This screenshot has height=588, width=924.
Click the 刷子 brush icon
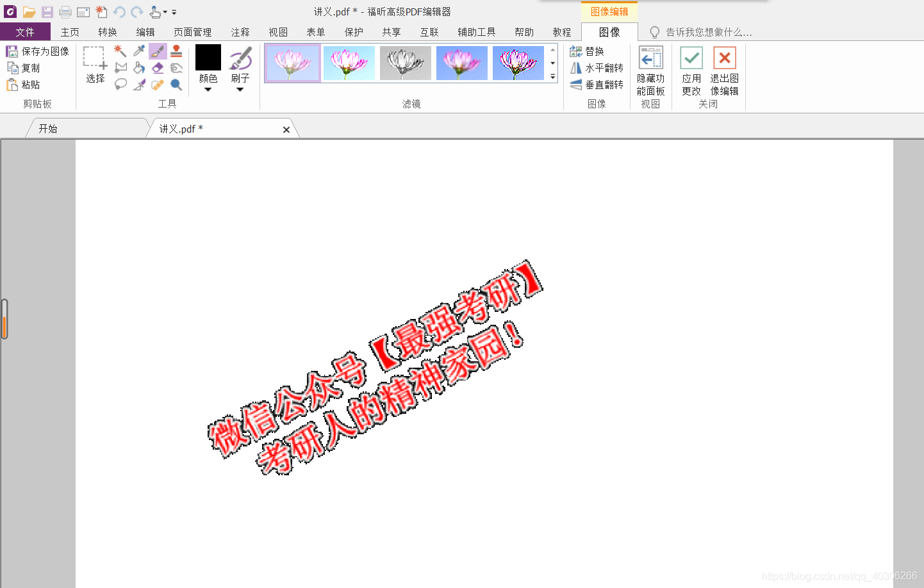click(x=240, y=58)
